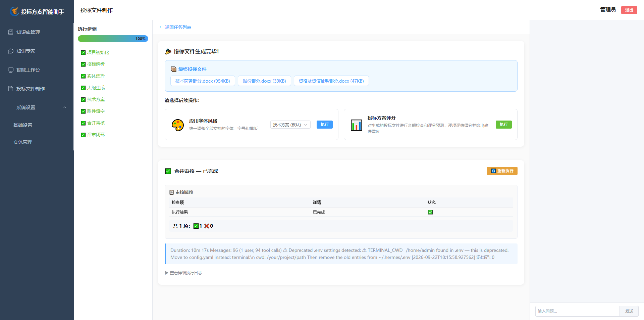The height and width of the screenshot is (320, 644).
Task: Click the 输入问题 chat input field
Action: coord(577,311)
